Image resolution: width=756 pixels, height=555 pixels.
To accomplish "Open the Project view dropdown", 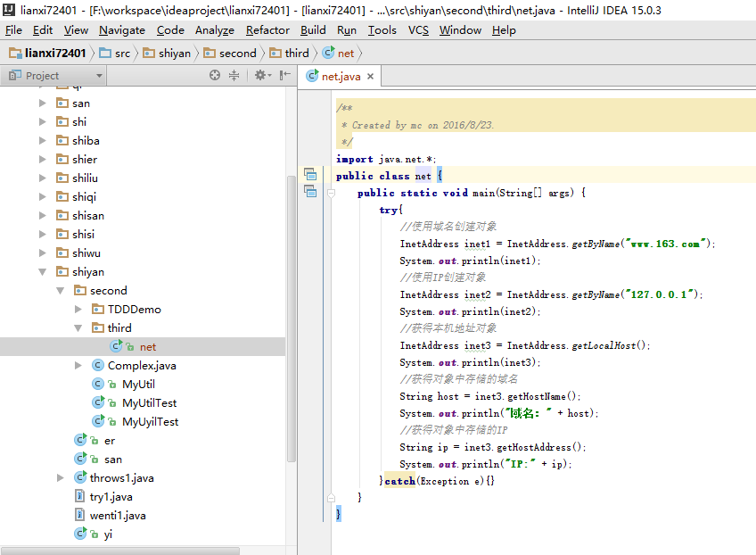I will point(99,76).
